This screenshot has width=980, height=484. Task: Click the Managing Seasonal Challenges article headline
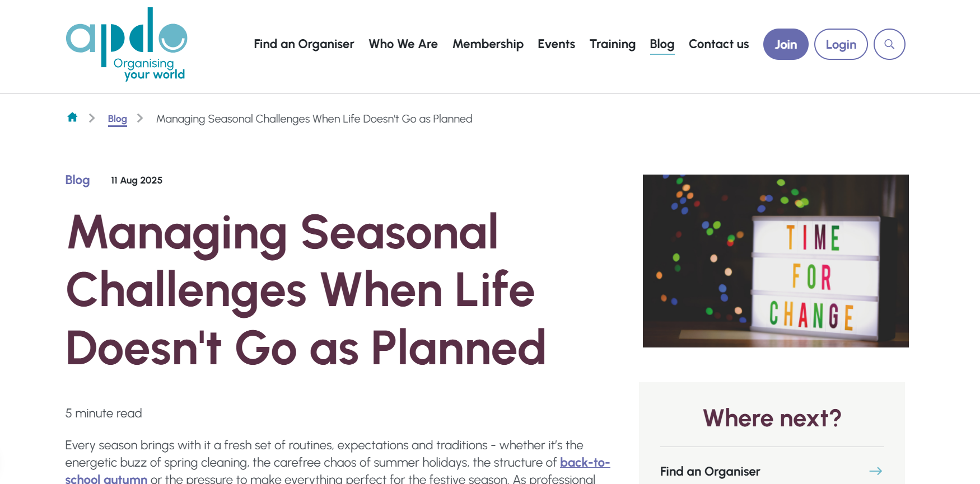[306, 290]
